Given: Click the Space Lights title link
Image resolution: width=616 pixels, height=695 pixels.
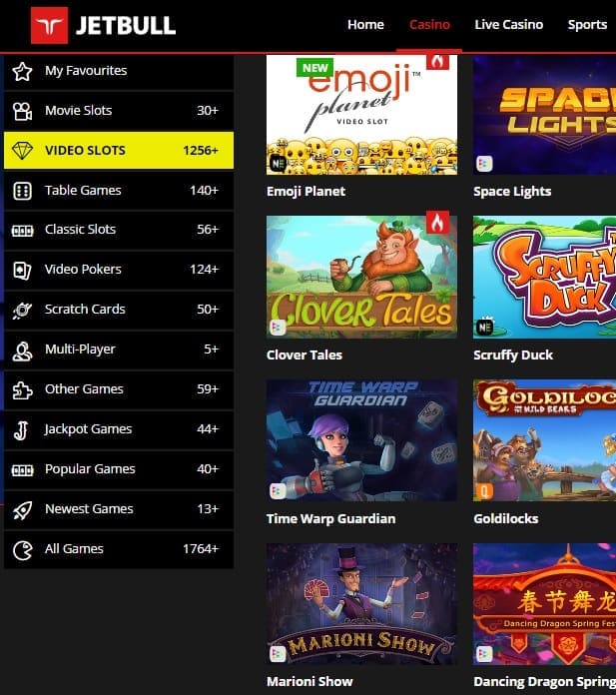Looking at the screenshot, I should (512, 192).
